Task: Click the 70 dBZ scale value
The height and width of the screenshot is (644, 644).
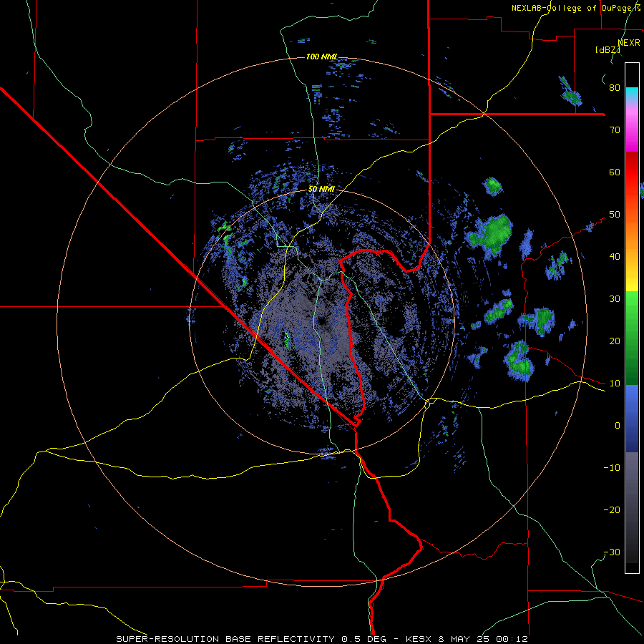Action: 615,130
